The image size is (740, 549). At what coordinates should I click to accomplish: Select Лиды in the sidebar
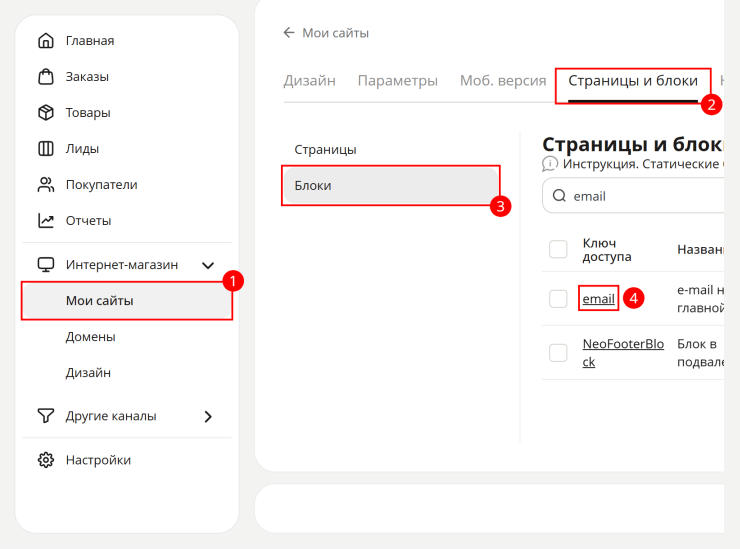[127, 149]
